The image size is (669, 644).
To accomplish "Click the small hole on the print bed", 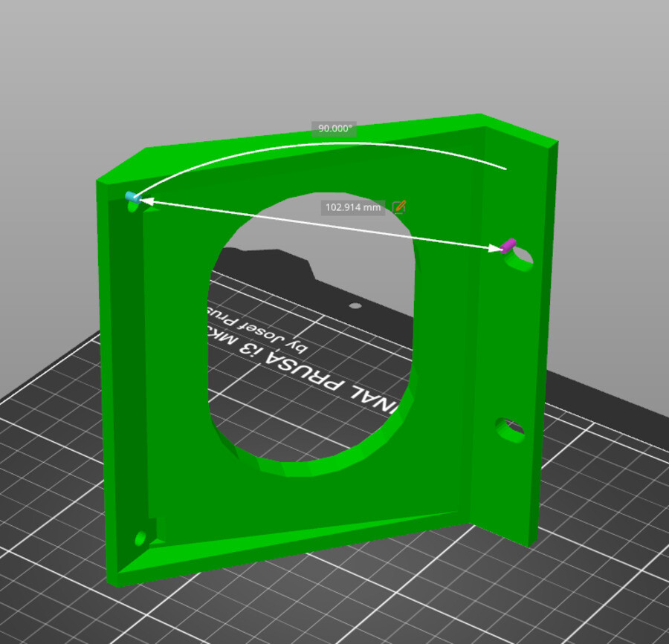I will click(x=355, y=306).
